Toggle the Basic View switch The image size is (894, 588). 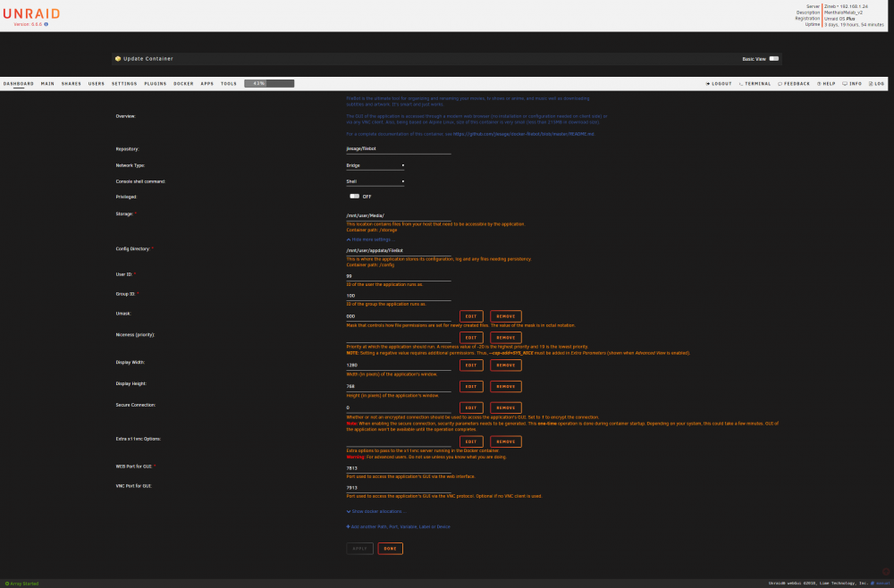coord(773,59)
